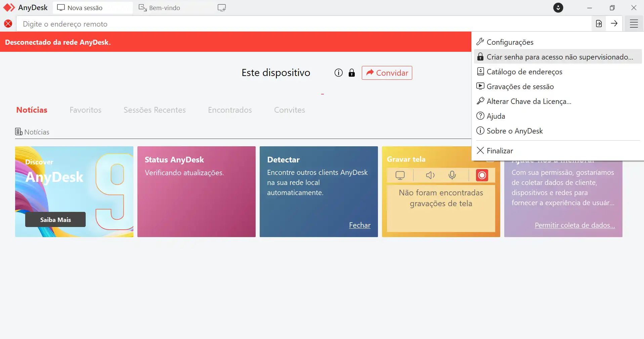Switch to the Nova sessão tab
The image size is (644, 339).
pyautogui.click(x=93, y=8)
